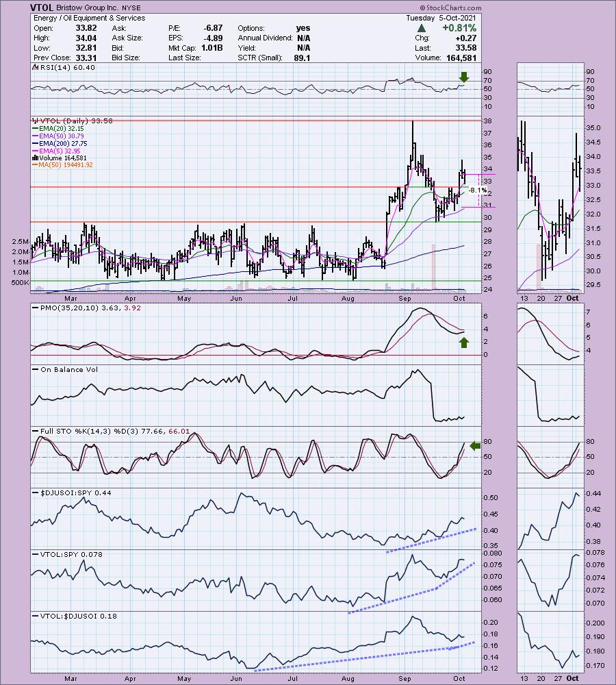Click the RSI indicator mountain icon
Image resolution: width=616 pixels, height=685 pixels.
[x=36, y=67]
